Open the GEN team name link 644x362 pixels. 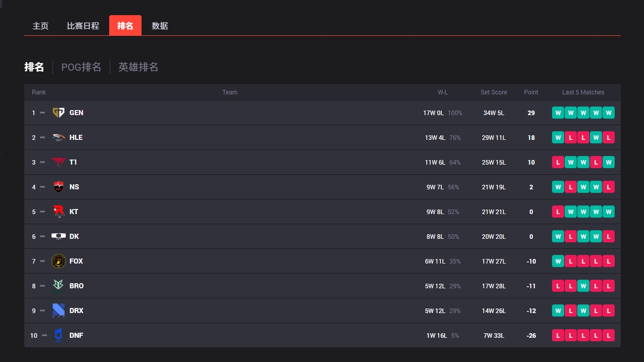pos(76,113)
